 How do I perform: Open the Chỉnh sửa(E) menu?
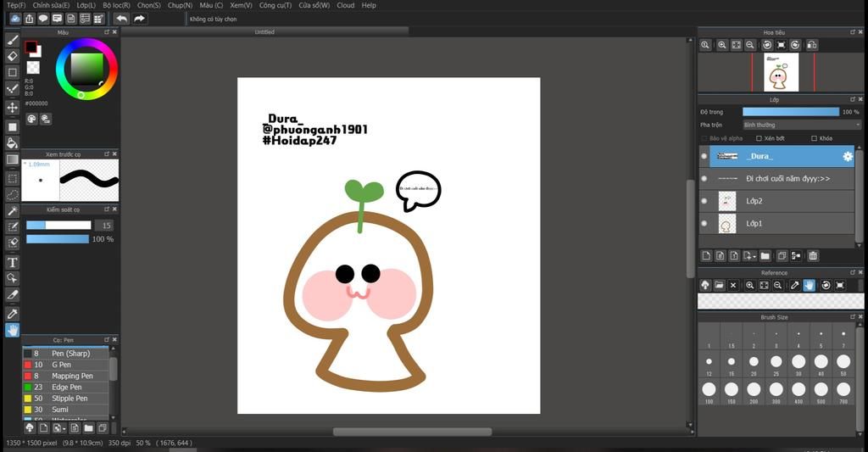(51, 5)
